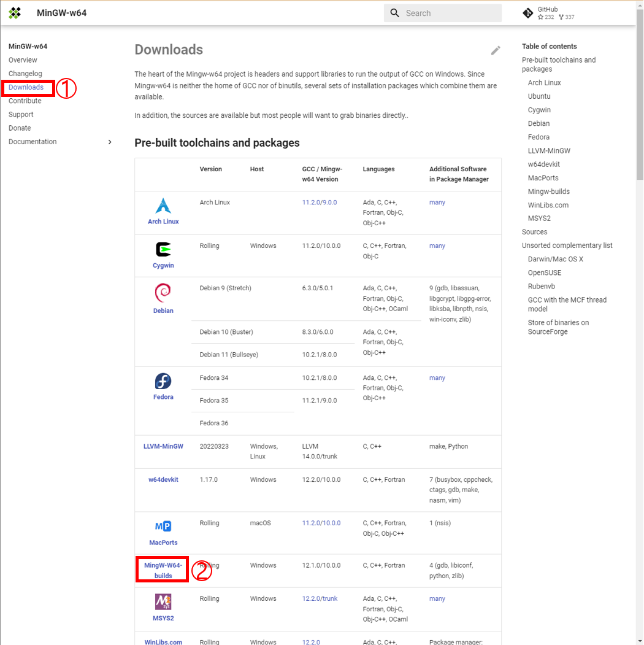Click the Arch Linux logo
Viewport: 644px width, 645px height.
click(163, 206)
